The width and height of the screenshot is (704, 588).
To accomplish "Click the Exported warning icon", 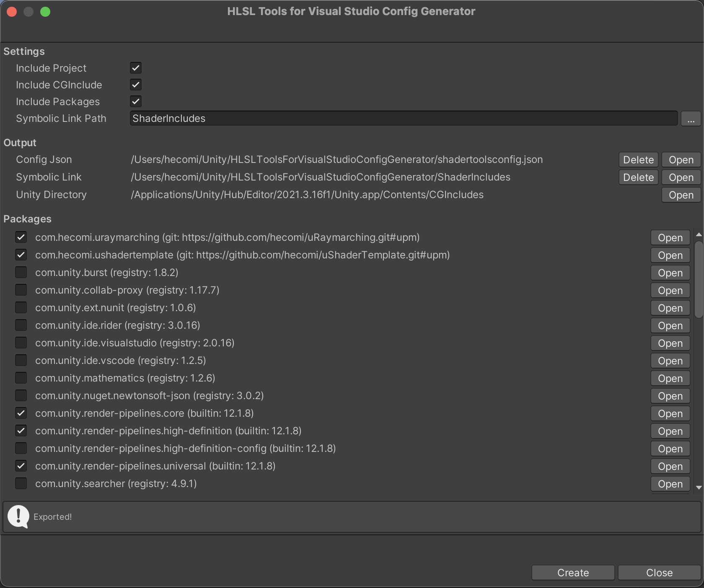I will pos(18,516).
